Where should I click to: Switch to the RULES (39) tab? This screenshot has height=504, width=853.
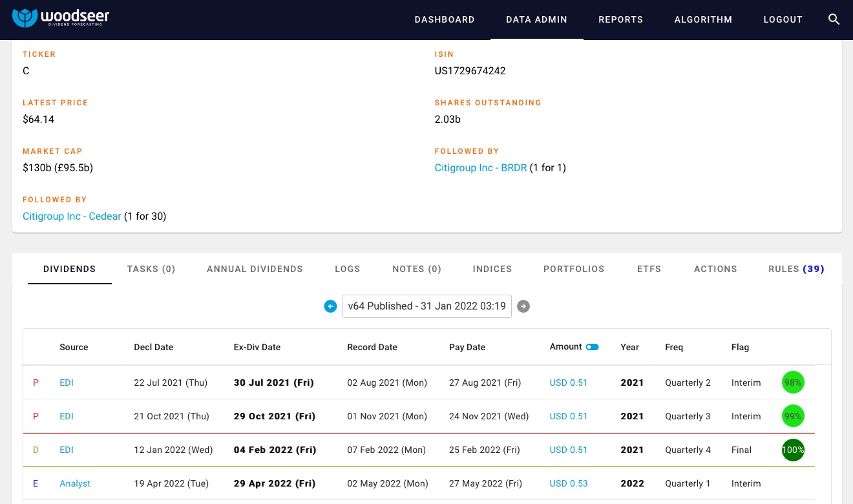(x=796, y=269)
